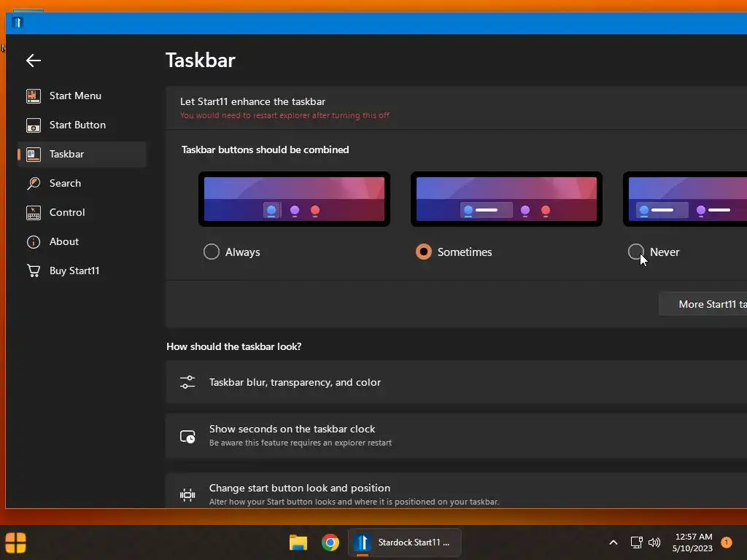Open the Taskbar settings page

tap(82, 155)
